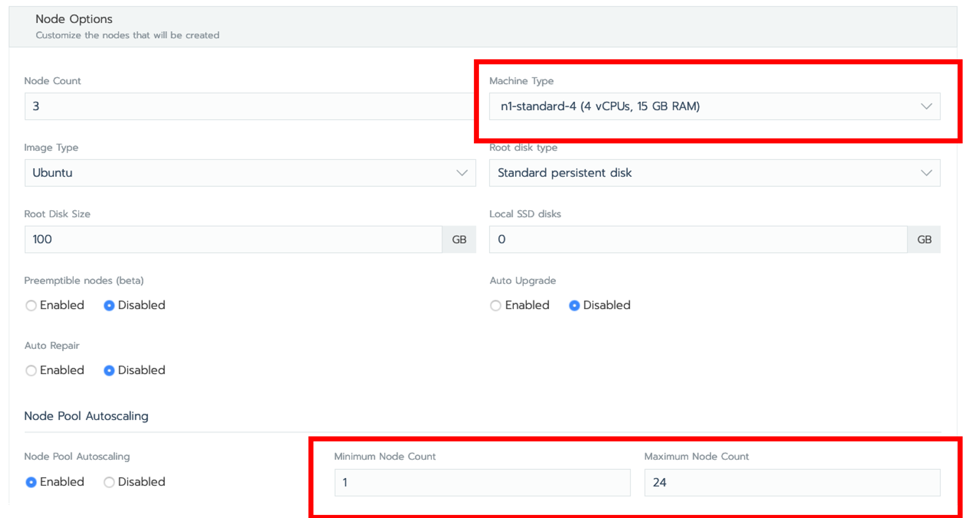Image resolution: width=974 pixels, height=518 pixels.
Task: Disable Node Pool Autoscaling
Action: [109, 482]
